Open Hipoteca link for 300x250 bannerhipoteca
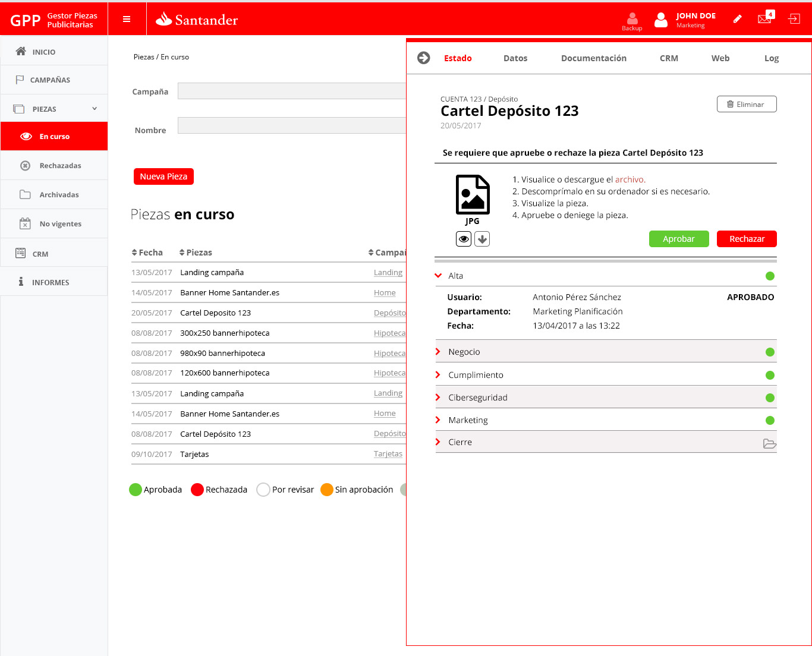Viewport: 812px width, 656px height. 390,333
